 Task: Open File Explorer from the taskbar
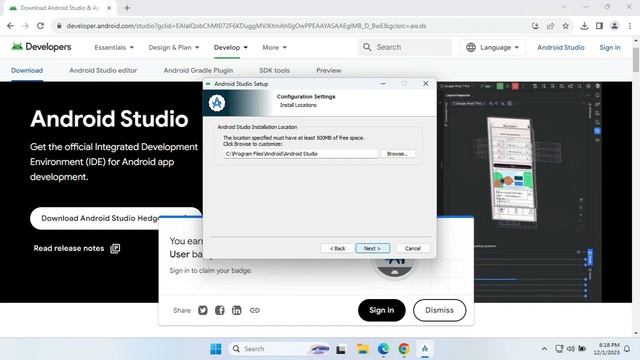pyautogui.click(x=362, y=349)
